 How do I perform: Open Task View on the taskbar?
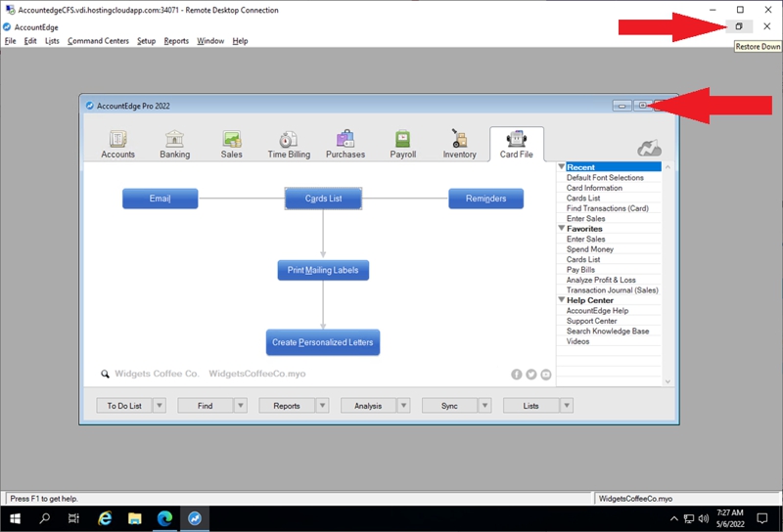pyautogui.click(x=74, y=518)
